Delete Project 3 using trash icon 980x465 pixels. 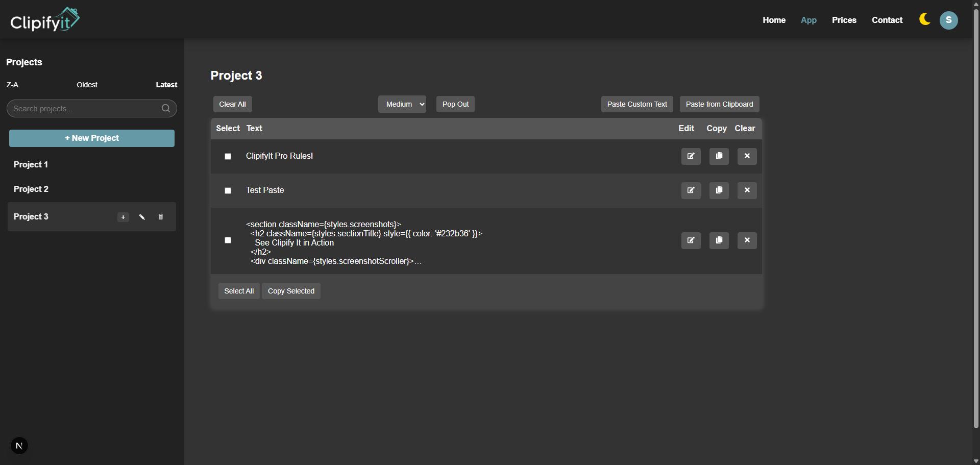coord(161,217)
